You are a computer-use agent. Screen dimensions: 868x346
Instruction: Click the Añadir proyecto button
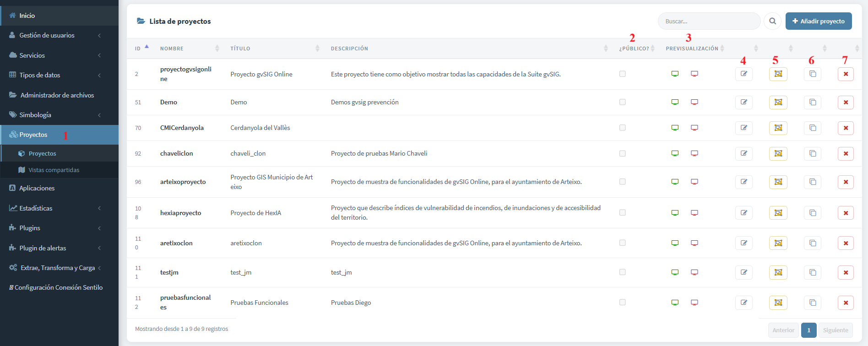[819, 21]
